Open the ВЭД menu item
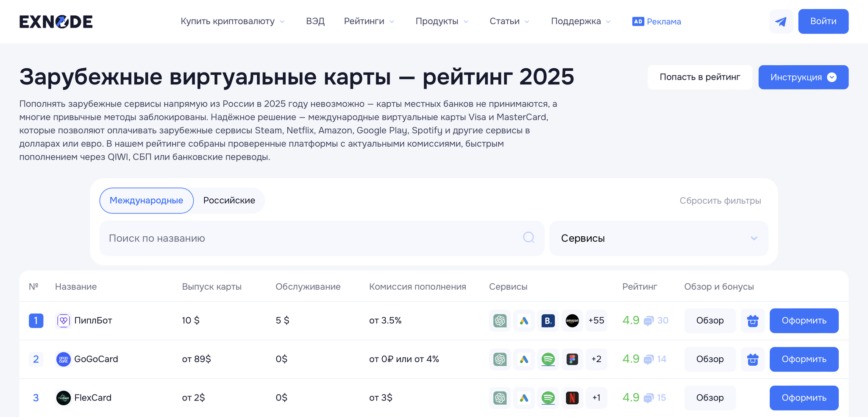Screen dimensions: 868x417 click(315, 22)
